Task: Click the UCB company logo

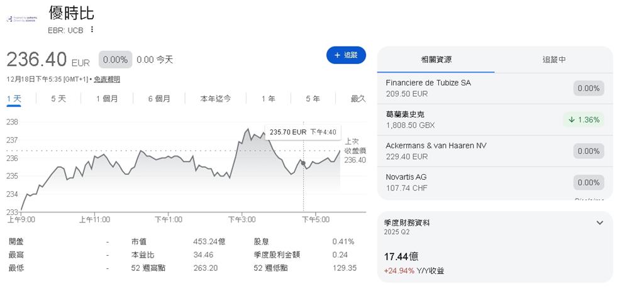Action: pyautogui.click(x=21, y=19)
